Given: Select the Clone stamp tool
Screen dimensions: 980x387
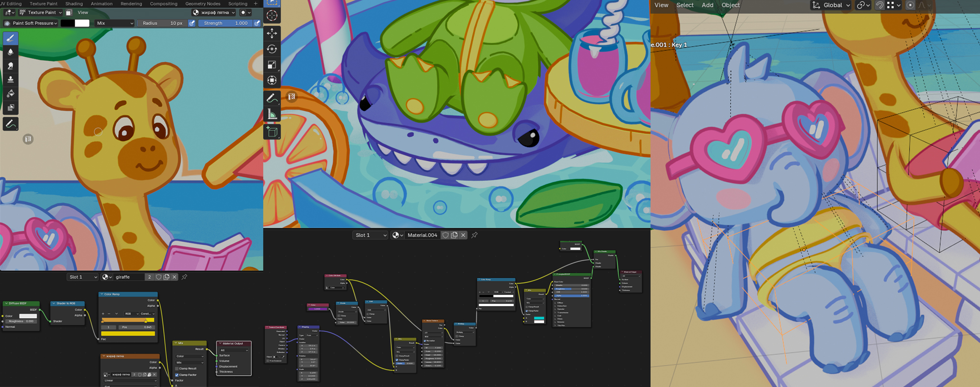Looking at the screenshot, I should coord(10,79).
